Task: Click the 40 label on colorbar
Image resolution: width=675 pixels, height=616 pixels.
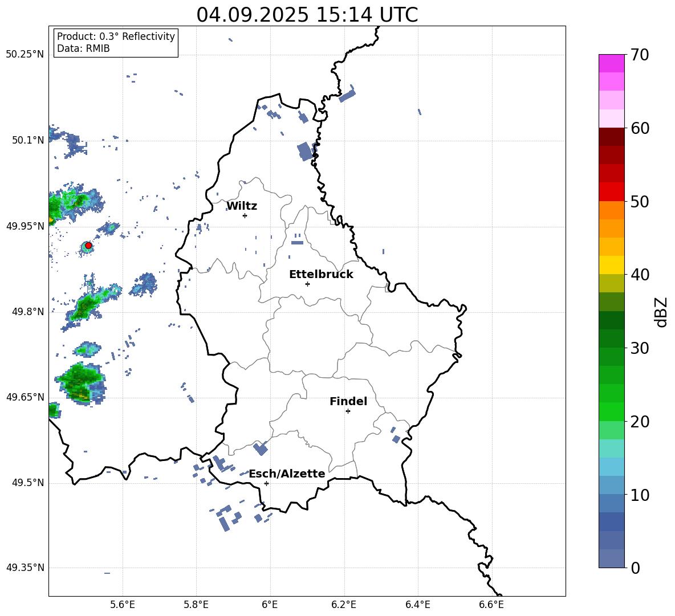Action: [x=640, y=275]
